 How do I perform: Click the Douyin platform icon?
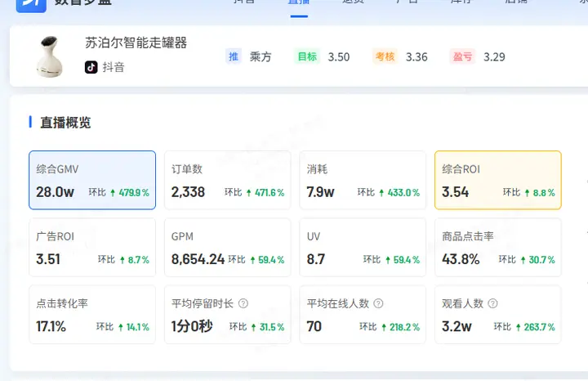coord(91,67)
